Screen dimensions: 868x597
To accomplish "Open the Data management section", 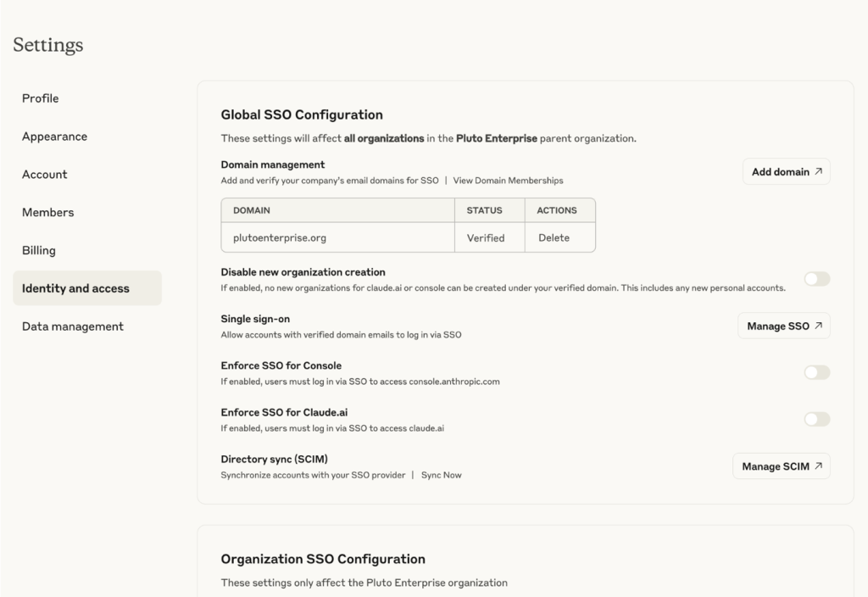I will click(73, 326).
